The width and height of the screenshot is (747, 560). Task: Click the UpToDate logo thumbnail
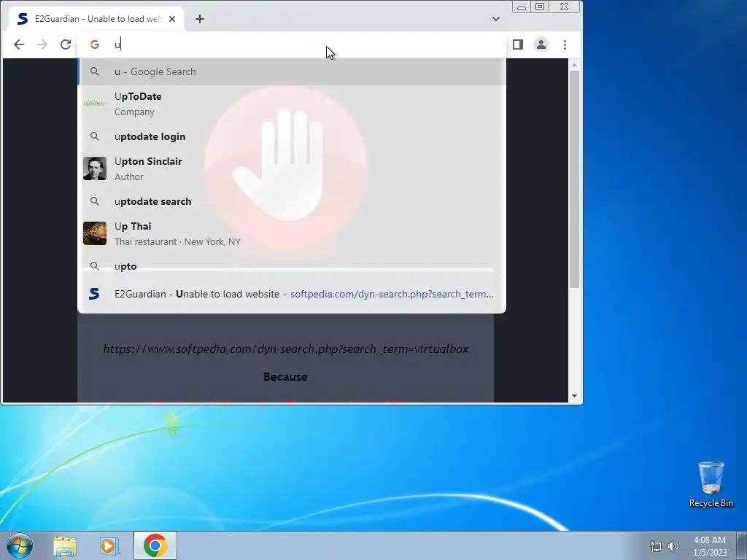[94, 104]
